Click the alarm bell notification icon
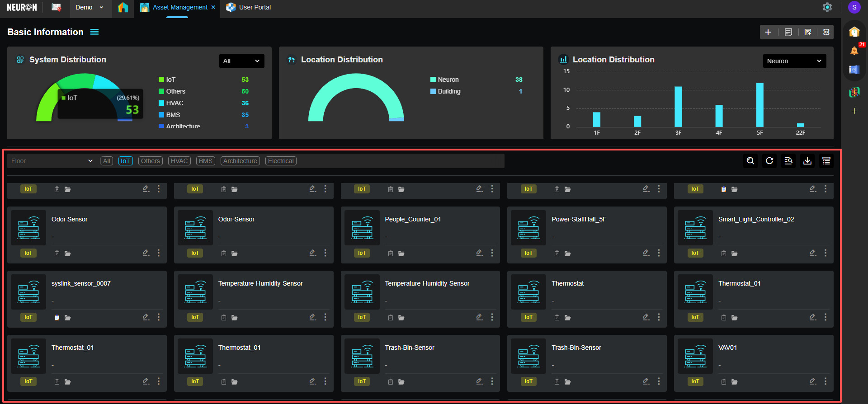The height and width of the screenshot is (404, 868). pyautogui.click(x=854, y=51)
